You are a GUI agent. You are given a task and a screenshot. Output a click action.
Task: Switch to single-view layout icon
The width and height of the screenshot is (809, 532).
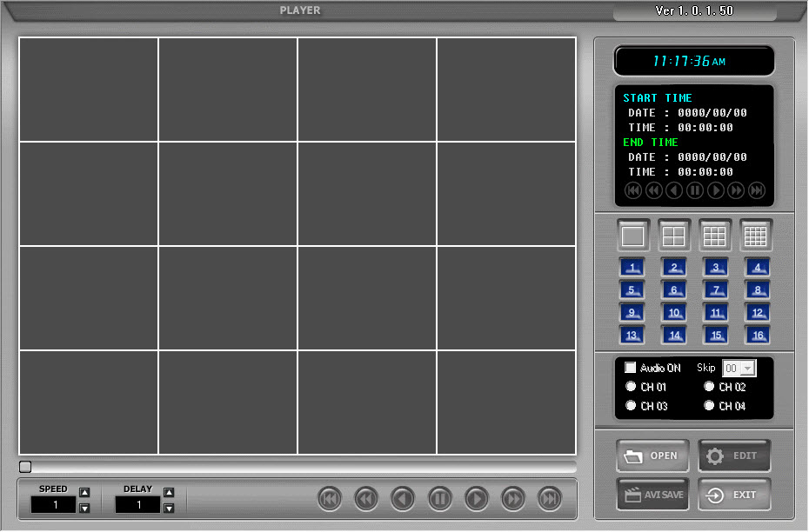[632, 236]
